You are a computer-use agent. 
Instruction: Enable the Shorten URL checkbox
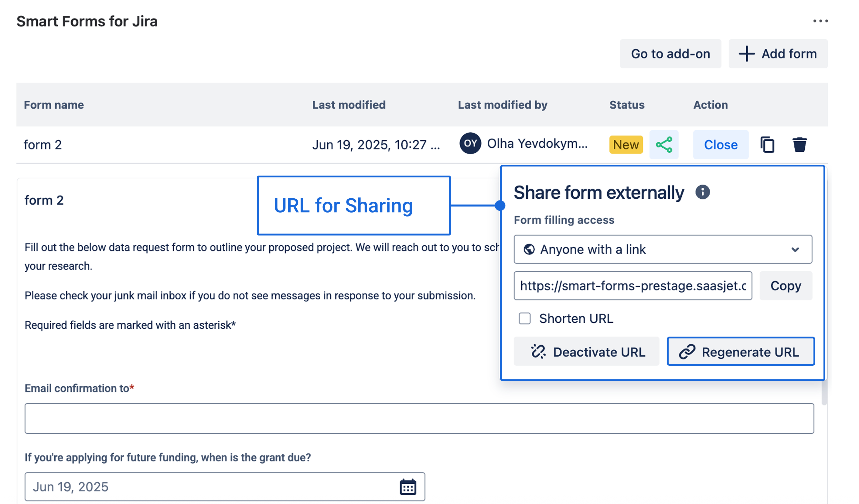click(525, 319)
